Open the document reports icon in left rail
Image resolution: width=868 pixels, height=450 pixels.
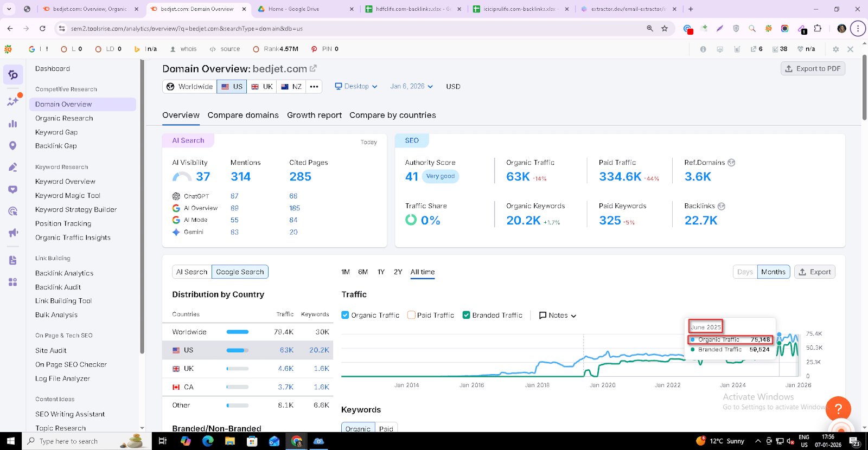[x=13, y=260]
